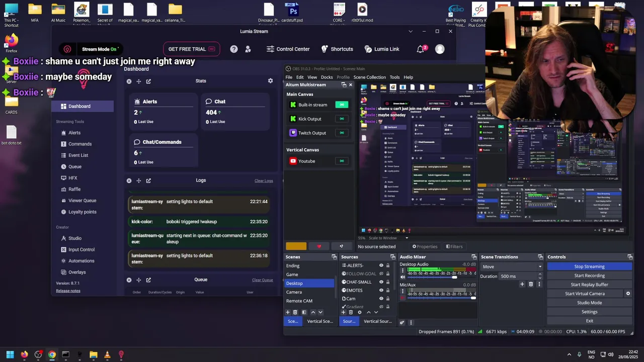Open Desktop Audio options three-dot menu
Image resolution: width=644 pixels, height=362 pixels.
click(x=403, y=270)
